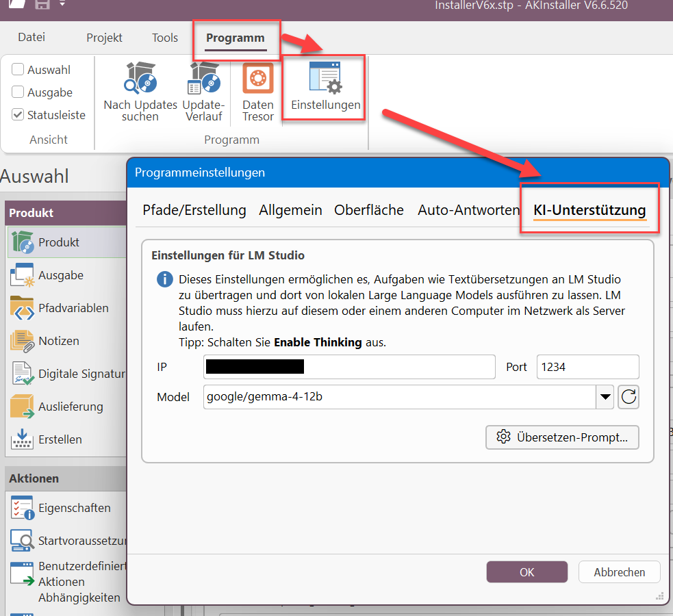
Task: Open the quick access toolbar dropdown arrow
Action: pos(62,4)
